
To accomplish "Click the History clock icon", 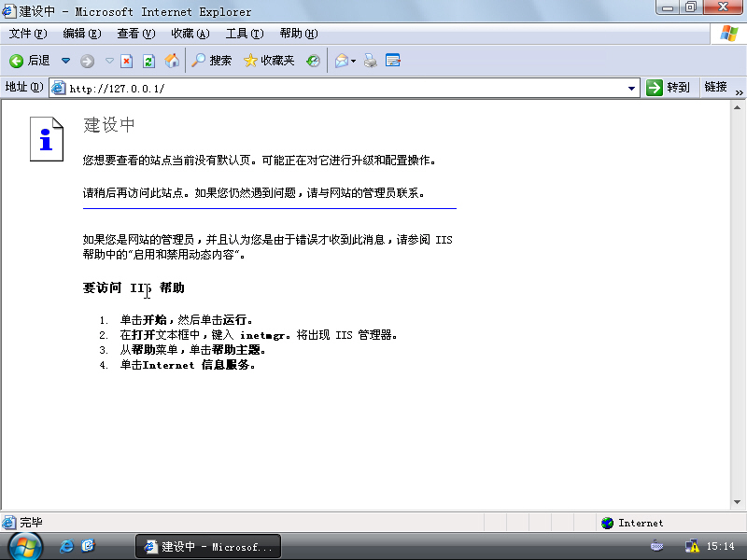I will pyautogui.click(x=313, y=61).
